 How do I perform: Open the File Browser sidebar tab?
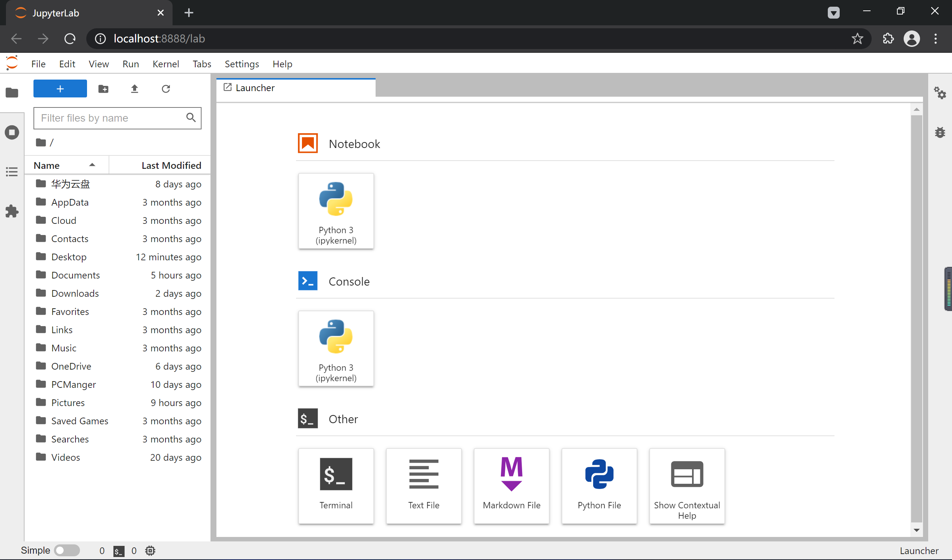[12, 92]
